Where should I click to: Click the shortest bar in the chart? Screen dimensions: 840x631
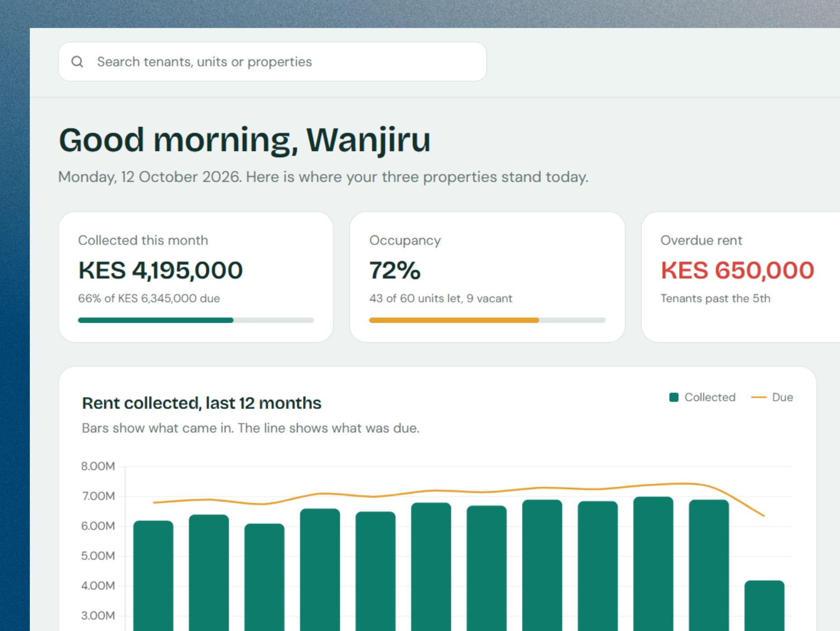[764, 606]
